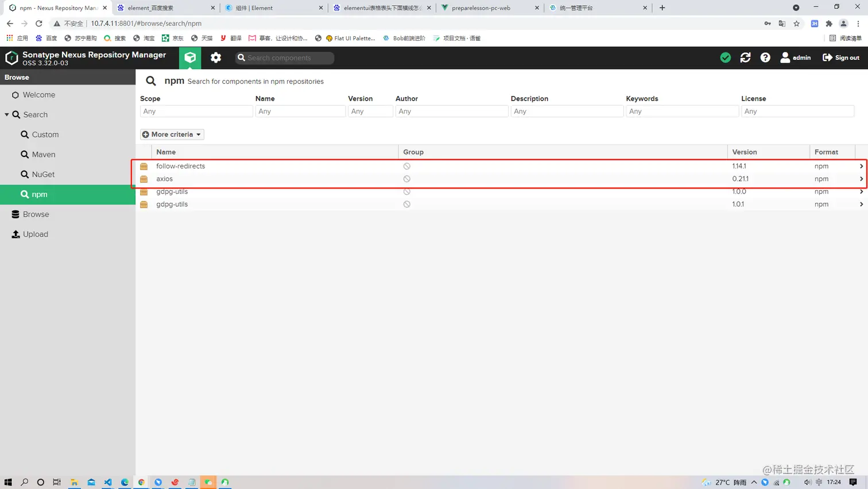
Task: Focus the Search components box
Action: tap(285, 57)
